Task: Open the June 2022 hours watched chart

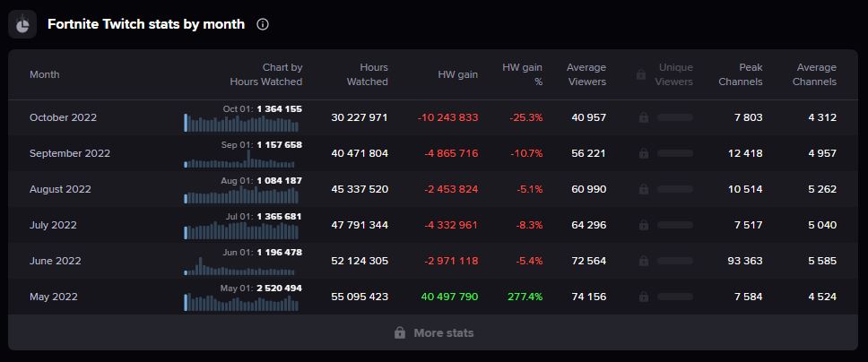Action: pos(241,266)
